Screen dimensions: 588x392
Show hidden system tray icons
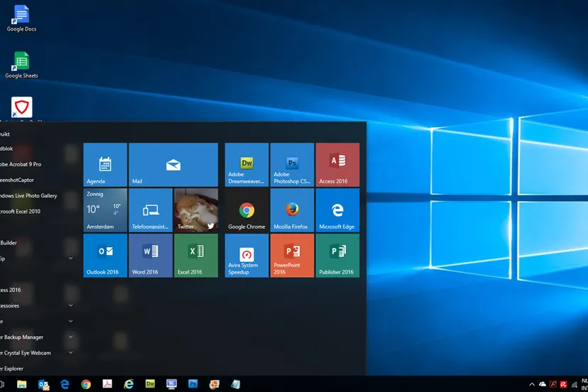pyautogui.click(x=532, y=384)
